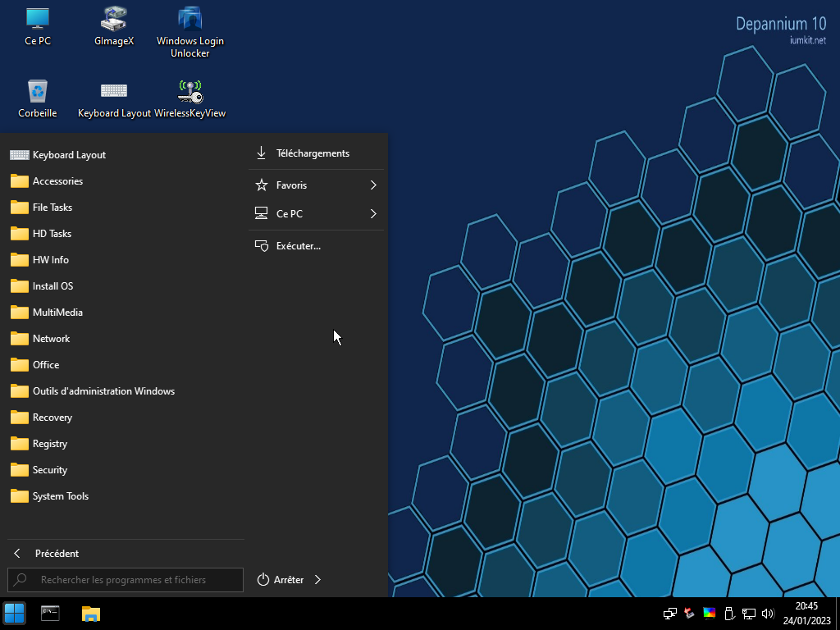The width and height of the screenshot is (840, 630).
Task: Click the search magnifier icon
Action: (21, 580)
